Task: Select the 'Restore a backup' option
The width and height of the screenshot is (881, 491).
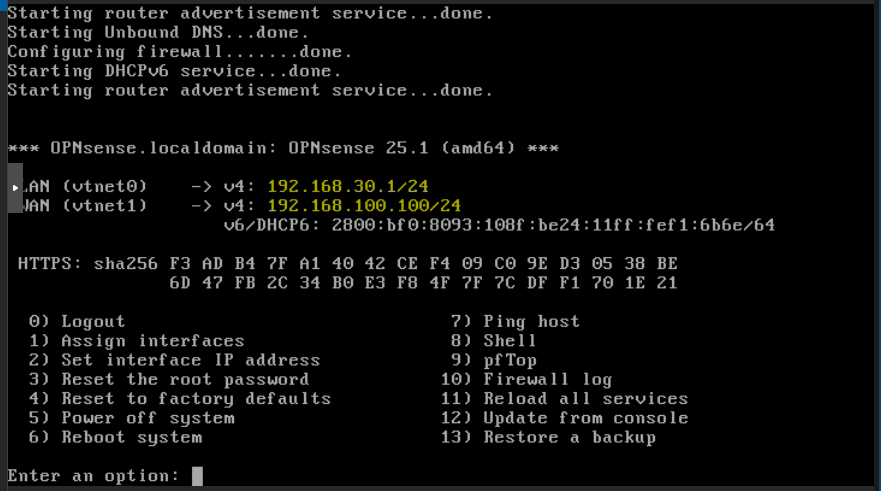Action: tap(569, 437)
